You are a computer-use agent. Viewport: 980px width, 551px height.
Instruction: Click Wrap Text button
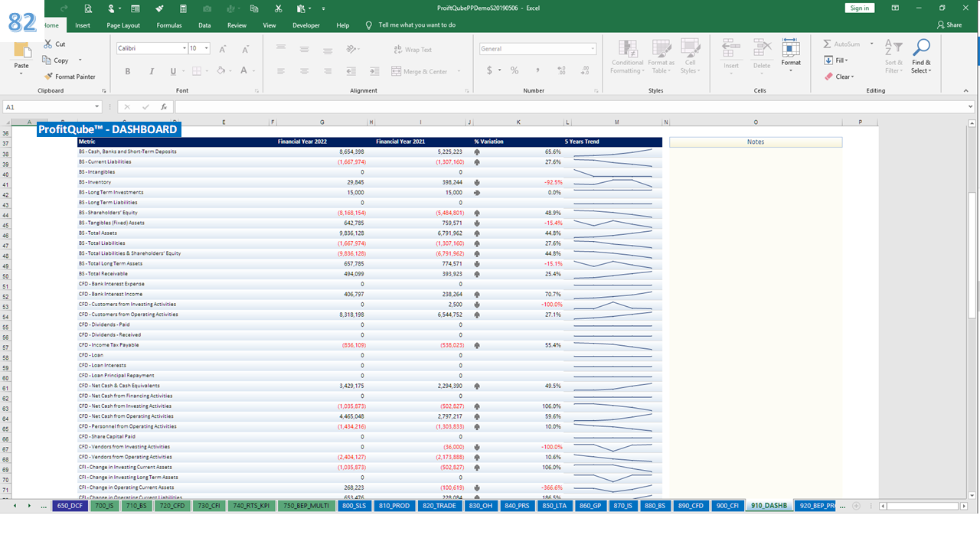tap(413, 49)
